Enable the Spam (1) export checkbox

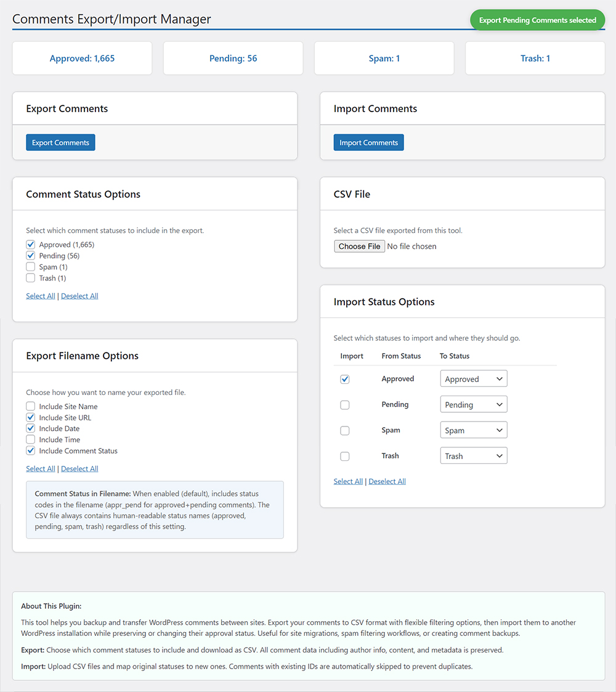(x=30, y=267)
